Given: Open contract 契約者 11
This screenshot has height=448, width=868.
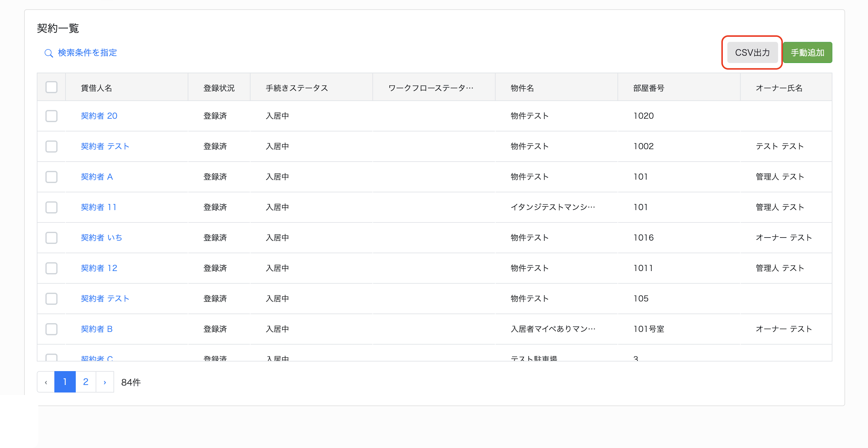Looking at the screenshot, I should pos(99,207).
